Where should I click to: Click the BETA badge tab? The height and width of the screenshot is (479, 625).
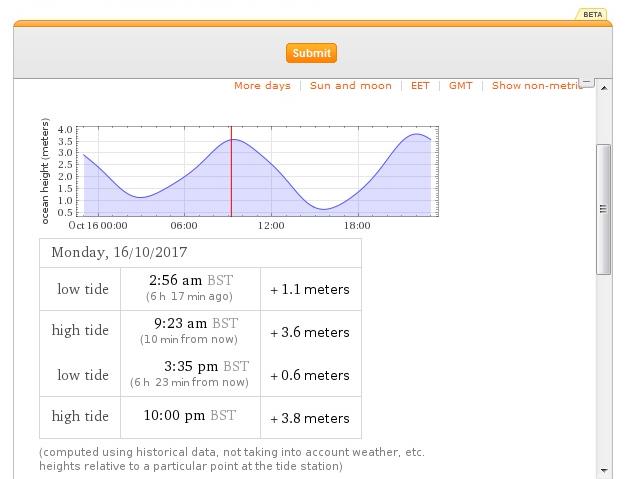click(x=592, y=14)
